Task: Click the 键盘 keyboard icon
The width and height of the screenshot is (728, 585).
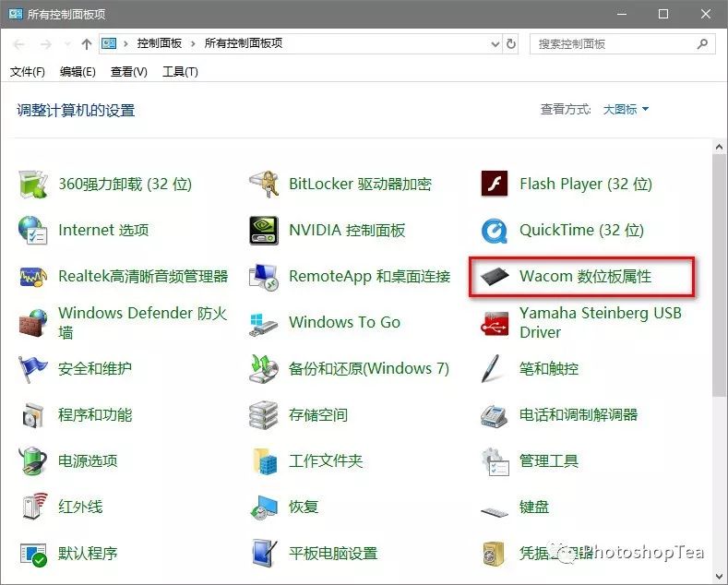Action: point(495,511)
